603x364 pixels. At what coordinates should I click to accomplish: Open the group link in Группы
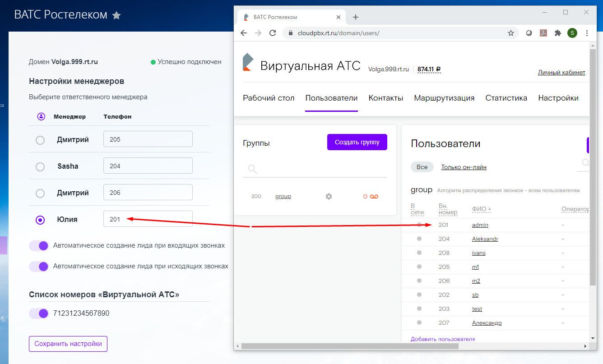pyautogui.click(x=283, y=196)
